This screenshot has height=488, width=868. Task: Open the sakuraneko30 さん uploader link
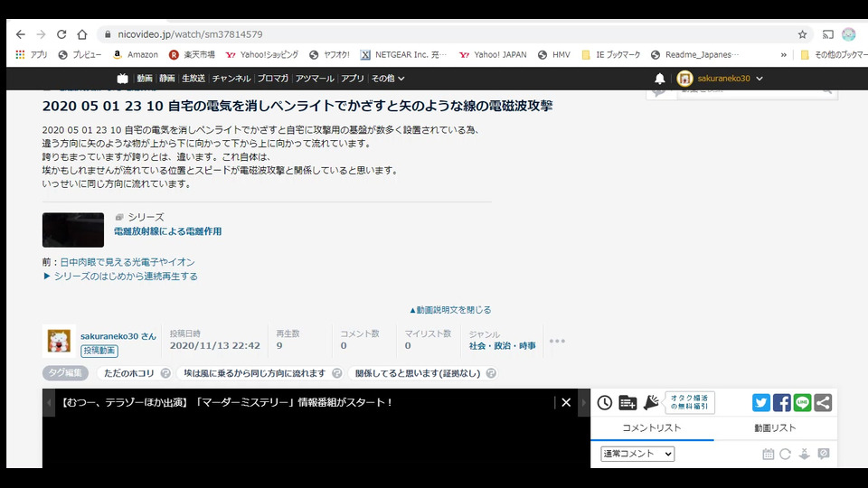[x=118, y=336]
